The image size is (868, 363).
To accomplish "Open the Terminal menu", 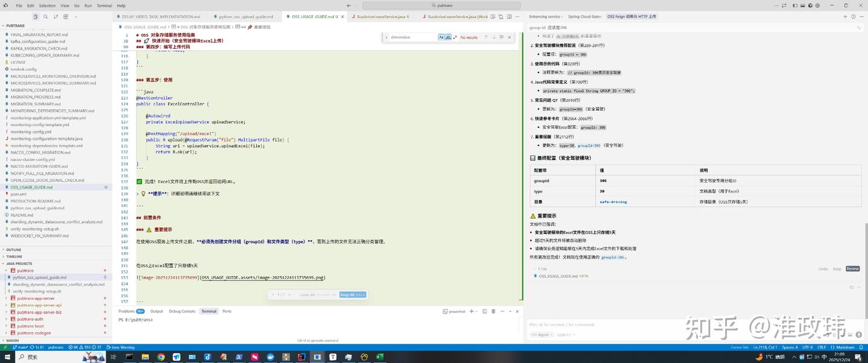I will point(103,5).
